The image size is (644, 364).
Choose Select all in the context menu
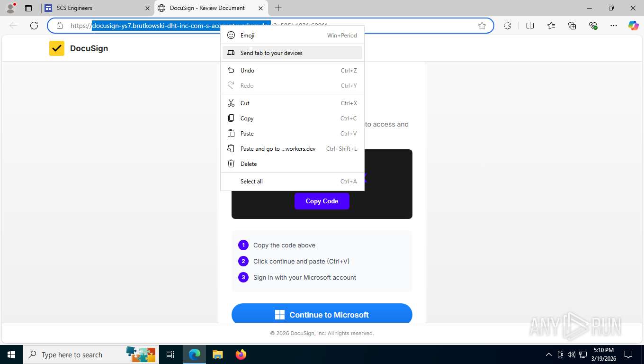tap(292, 182)
